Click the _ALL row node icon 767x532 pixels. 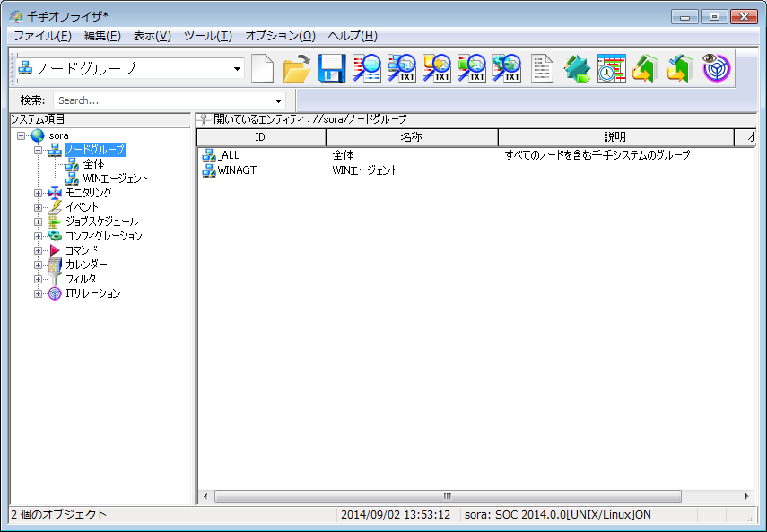[x=209, y=155]
